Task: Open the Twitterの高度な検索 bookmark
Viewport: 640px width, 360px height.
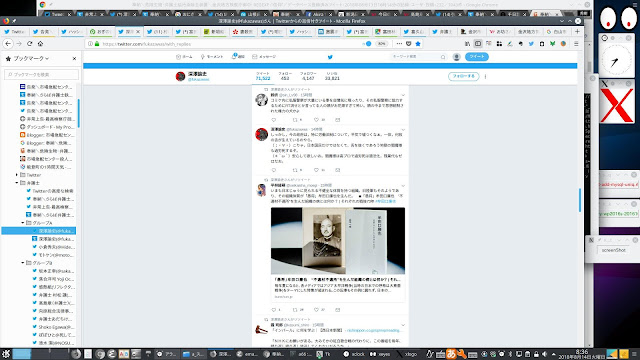Action: point(50,191)
